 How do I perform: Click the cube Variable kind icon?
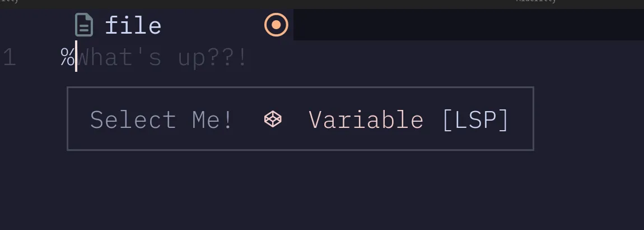tap(273, 119)
